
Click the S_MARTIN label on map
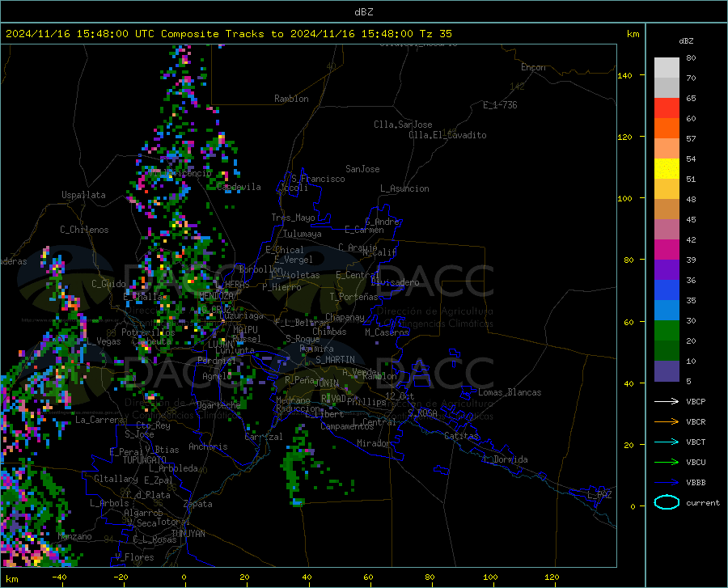coord(335,360)
